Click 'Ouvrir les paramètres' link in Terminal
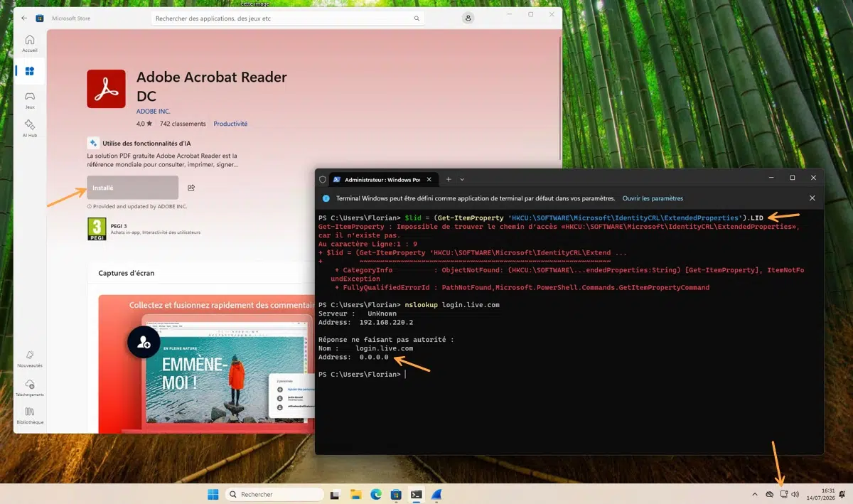 tap(653, 198)
